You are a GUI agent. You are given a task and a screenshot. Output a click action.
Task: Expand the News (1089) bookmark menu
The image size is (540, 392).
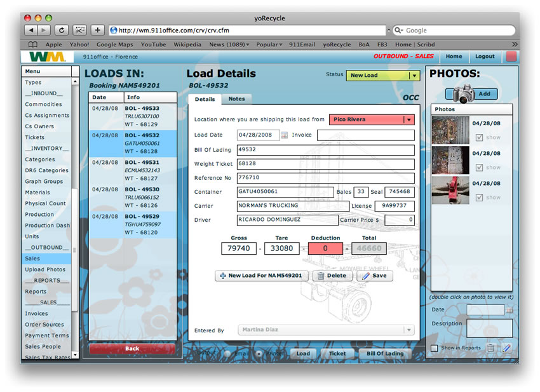click(229, 44)
